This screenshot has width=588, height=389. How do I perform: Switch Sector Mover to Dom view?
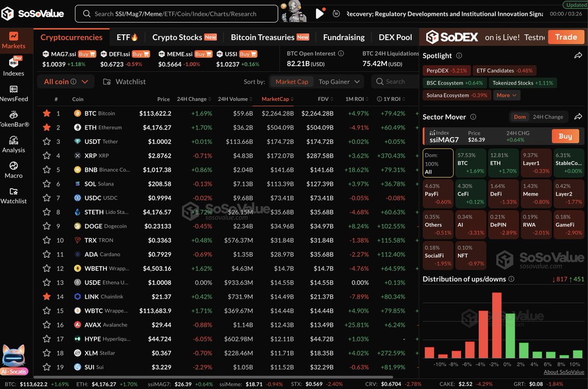519,117
